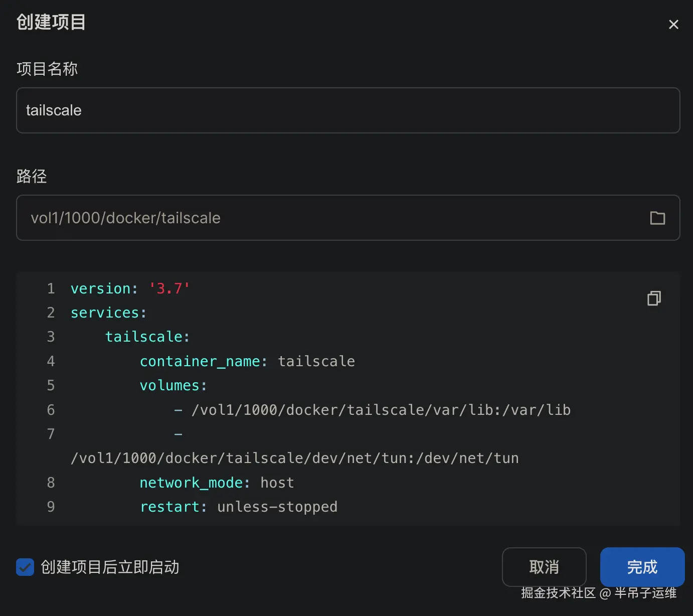Screen dimensions: 693x616
Task: Click the tailscale: key on line 3
Action: pos(147,337)
